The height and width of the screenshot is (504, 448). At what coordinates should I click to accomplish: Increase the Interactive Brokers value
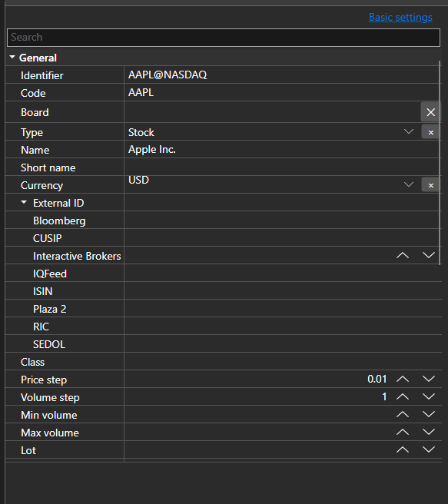point(403,256)
